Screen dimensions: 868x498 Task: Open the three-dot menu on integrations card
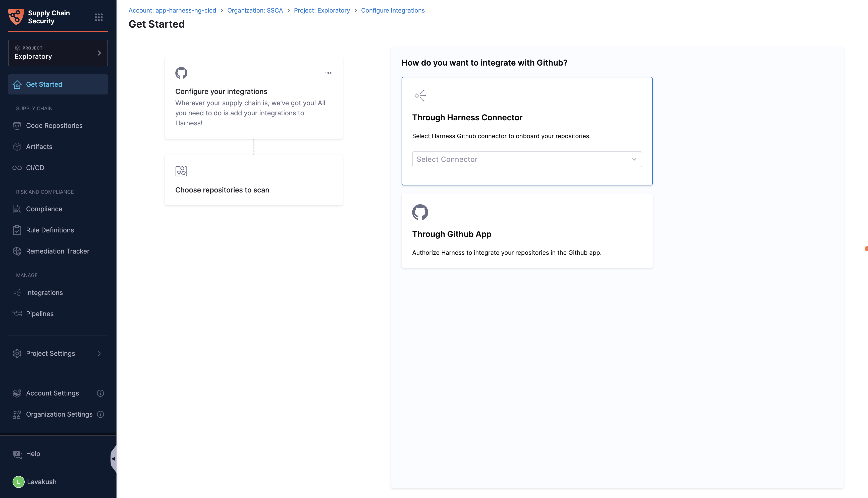[x=329, y=73]
